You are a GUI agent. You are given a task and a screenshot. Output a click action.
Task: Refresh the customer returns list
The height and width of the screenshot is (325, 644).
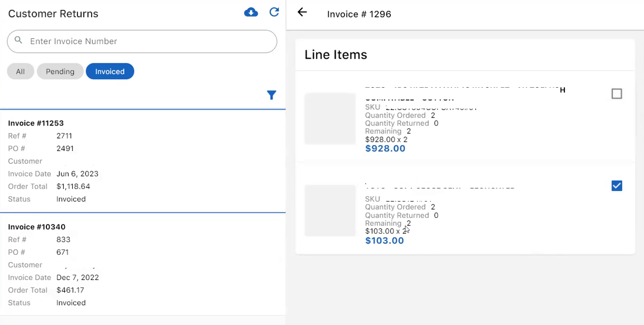click(274, 12)
